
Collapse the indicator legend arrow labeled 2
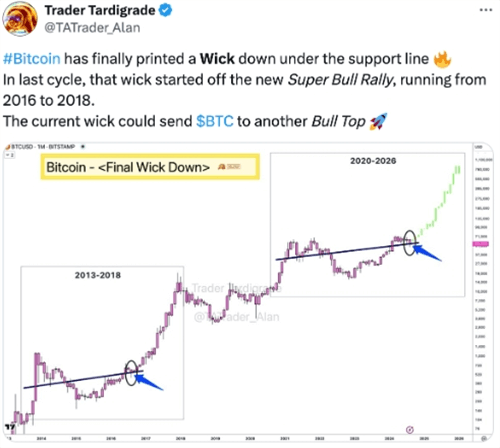[9, 155]
